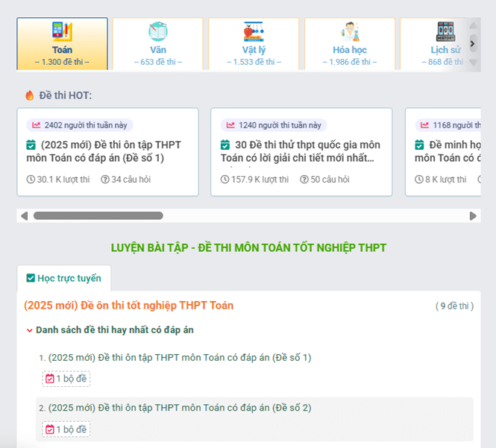This screenshot has height=448, width=496.
Task: Click 1 bộ đề badge under Đề số 1
Action: tap(66, 379)
